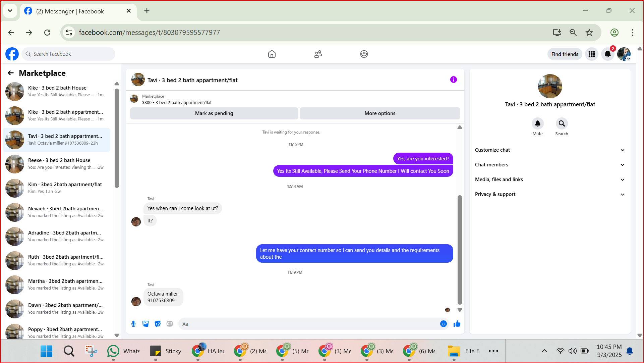Open WhatsApp from the taskbar
Viewport: 644px width, 363px height.
click(123, 351)
